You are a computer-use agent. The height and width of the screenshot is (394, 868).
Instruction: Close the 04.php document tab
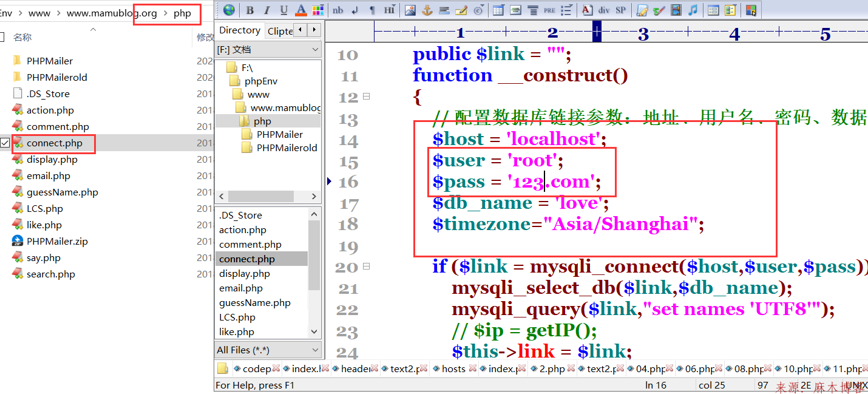pos(670,369)
